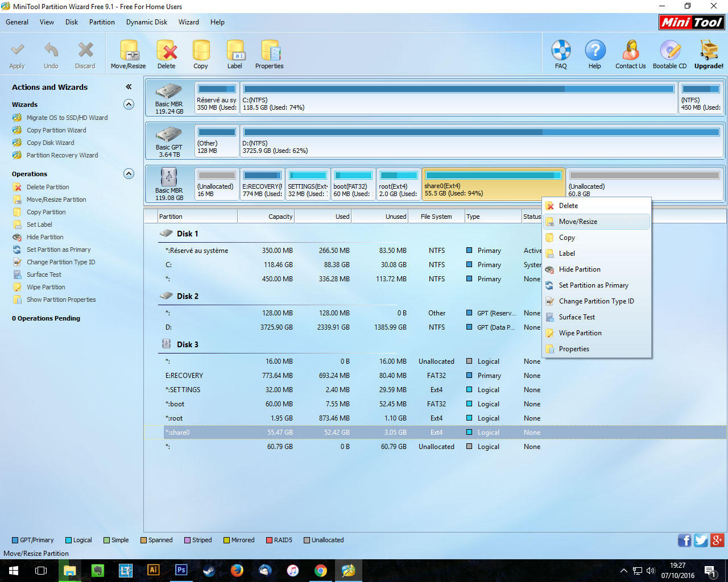Image resolution: width=728 pixels, height=582 pixels.
Task: Choose Move/Resize in the context menu
Action: [596, 222]
